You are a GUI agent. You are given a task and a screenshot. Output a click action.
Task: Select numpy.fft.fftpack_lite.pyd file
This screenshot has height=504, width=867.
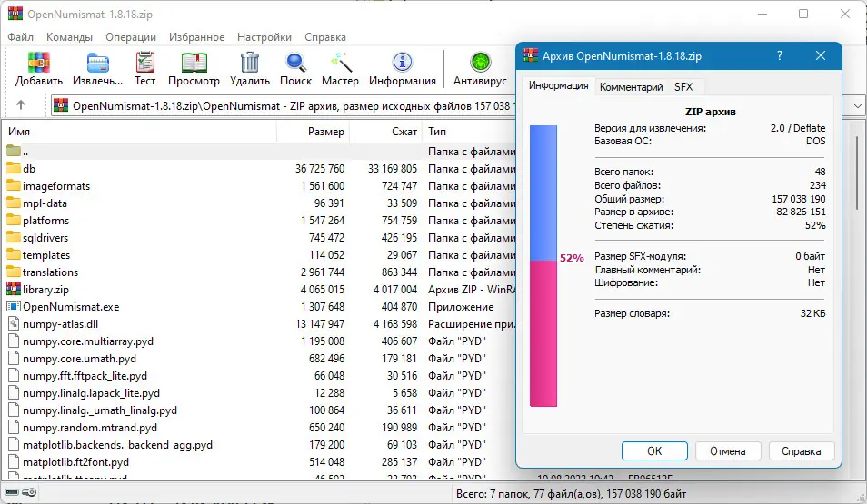(85, 376)
